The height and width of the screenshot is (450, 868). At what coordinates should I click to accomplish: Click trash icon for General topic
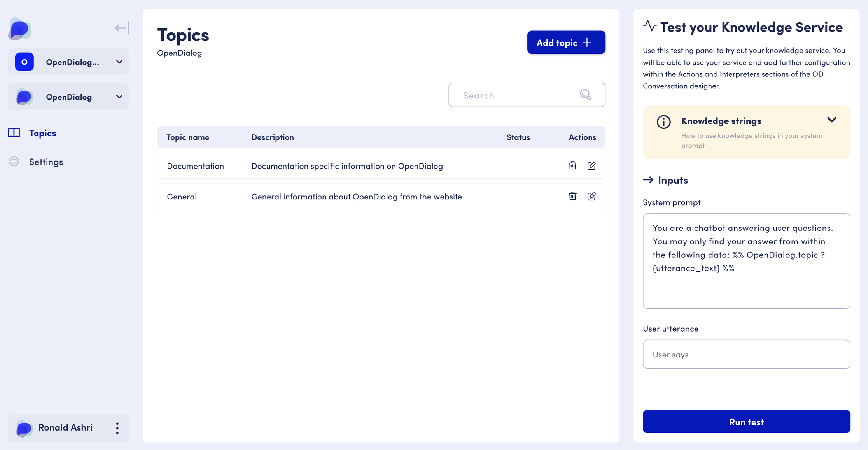pos(572,196)
